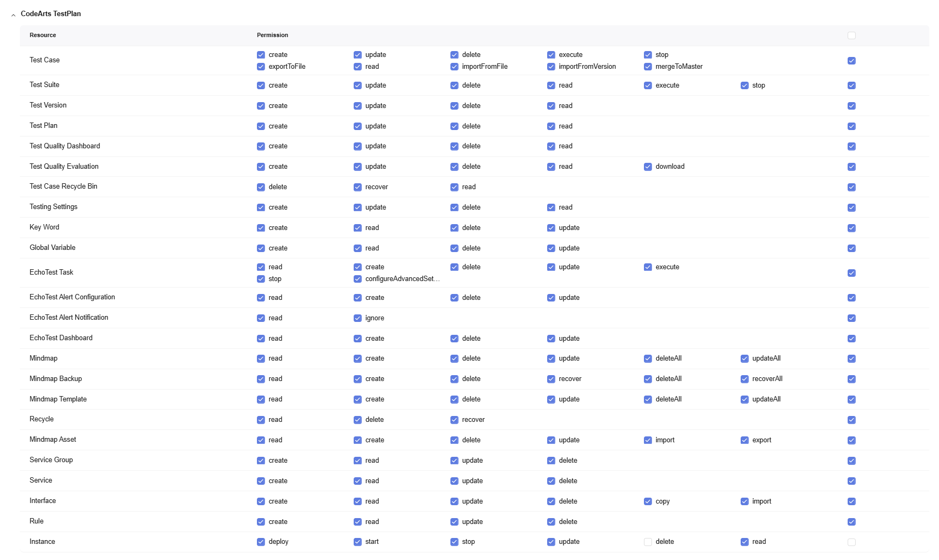Screen dimensions: 939x560
Task: Toggle Interface import checkbox
Action: pos(744,501)
